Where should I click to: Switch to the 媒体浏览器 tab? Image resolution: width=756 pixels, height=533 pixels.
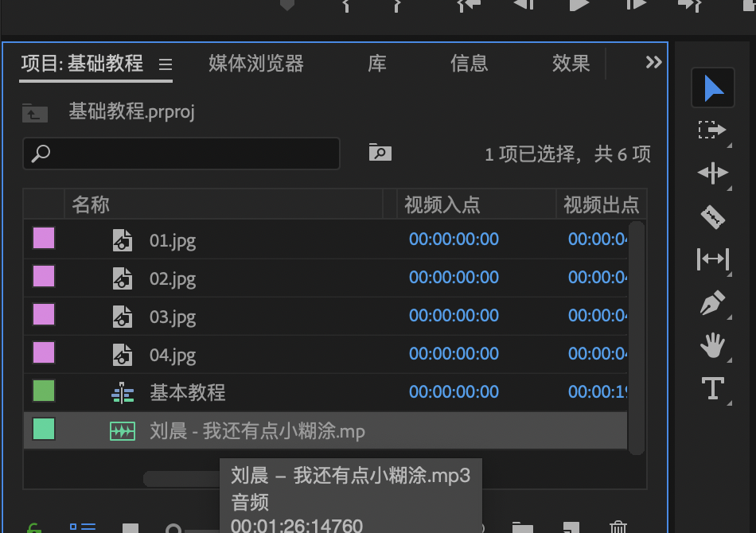(256, 63)
